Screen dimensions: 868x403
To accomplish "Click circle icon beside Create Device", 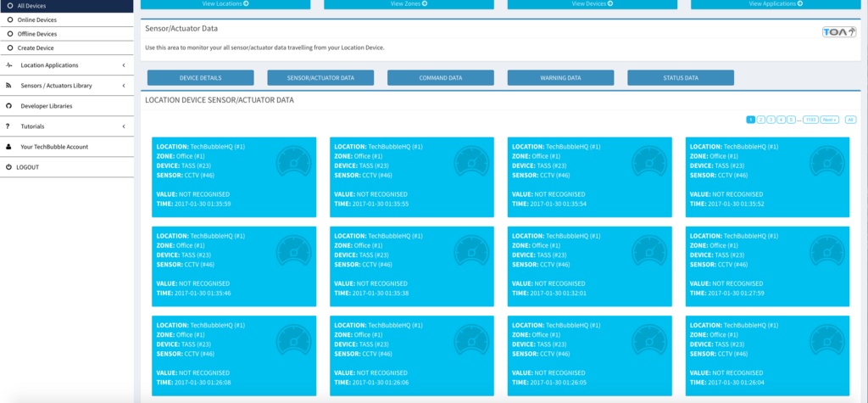I will coord(10,48).
